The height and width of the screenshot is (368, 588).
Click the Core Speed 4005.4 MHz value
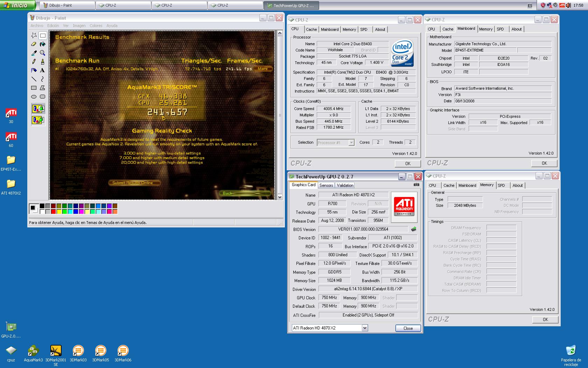334,109
